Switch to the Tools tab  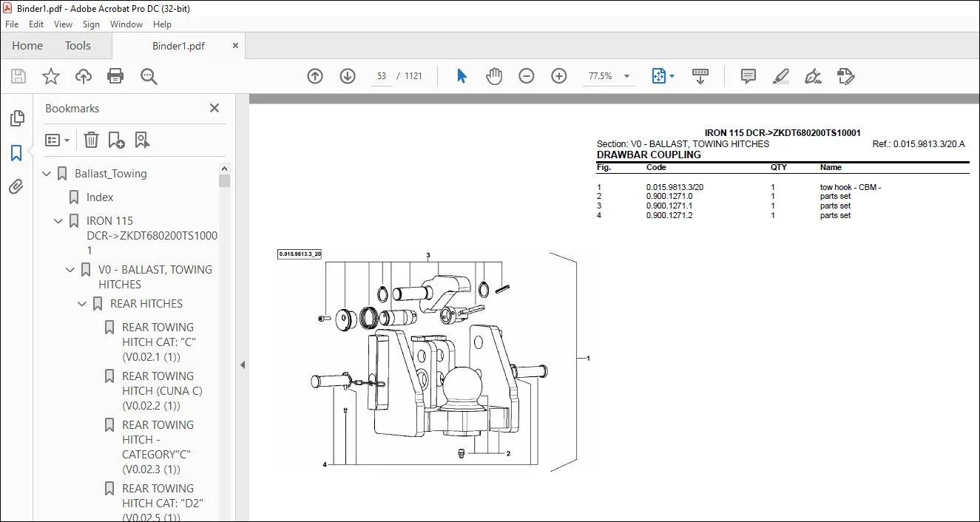(x=78, y=46)
